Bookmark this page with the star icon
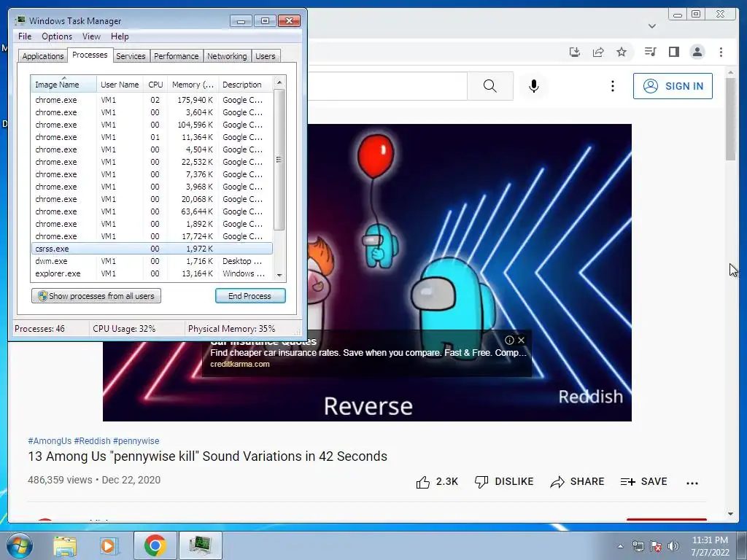Viewport: 747px width, 560px height. tap(622, 52)
